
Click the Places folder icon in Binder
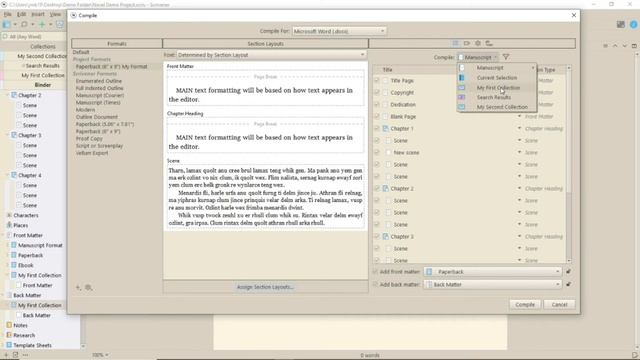[9, 225]
